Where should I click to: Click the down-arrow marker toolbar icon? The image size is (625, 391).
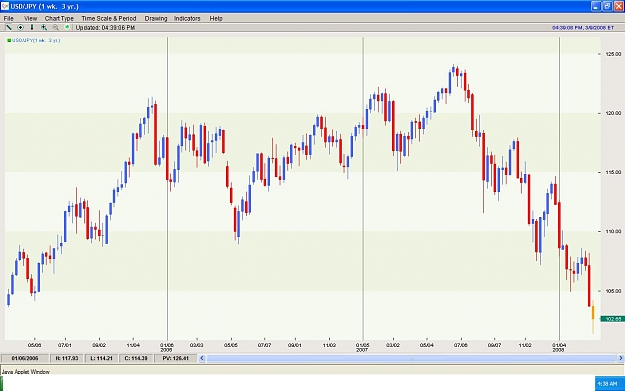click(32, 28)
